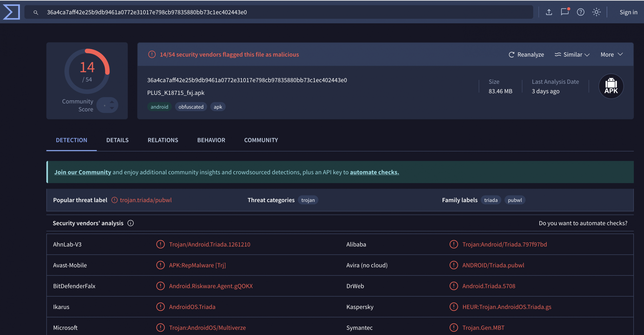Click the APK file type icon

(611, 86)
